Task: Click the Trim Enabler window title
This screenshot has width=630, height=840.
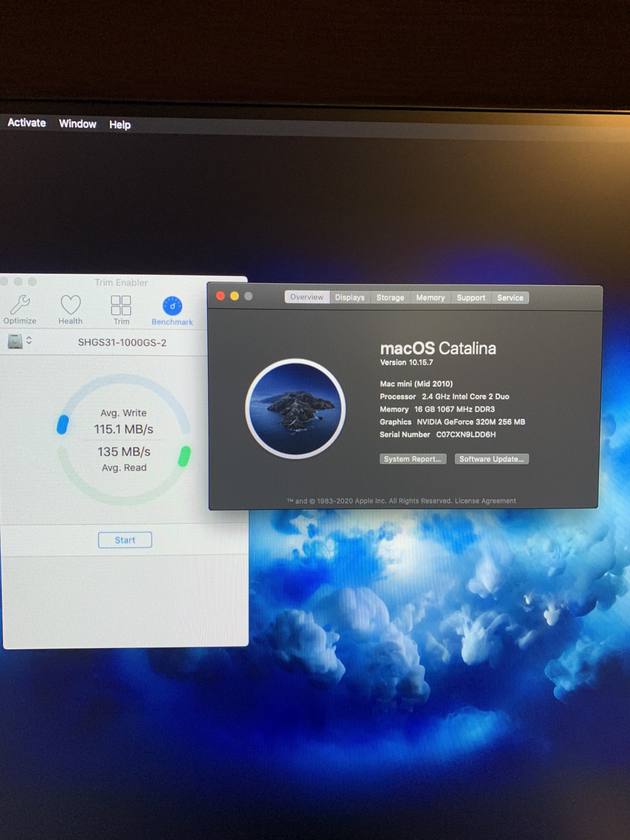Action: point(121,282)
